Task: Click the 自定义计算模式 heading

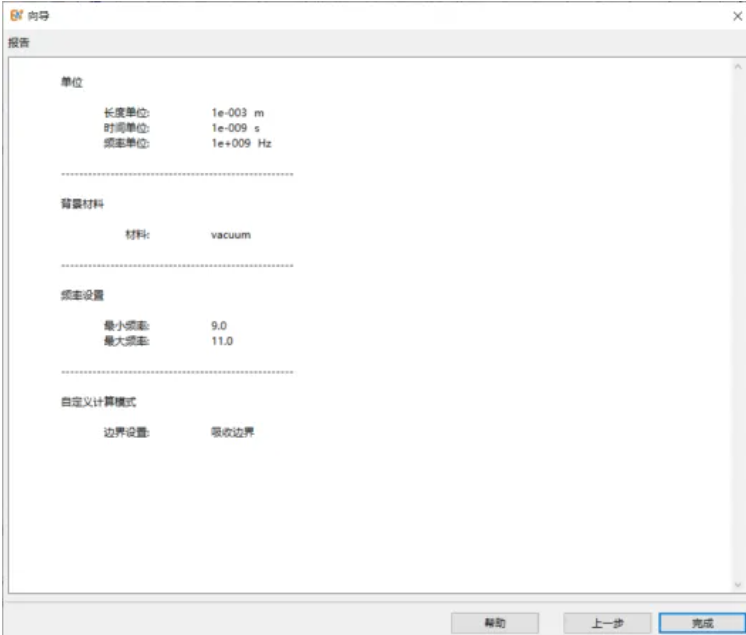Action: (x=97, y=402)
